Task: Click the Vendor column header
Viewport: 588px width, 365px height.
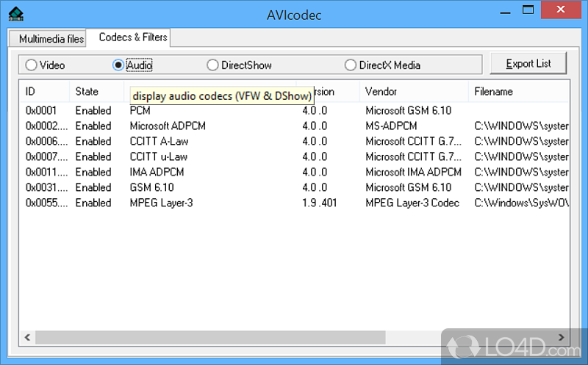Action: [412, 92]
